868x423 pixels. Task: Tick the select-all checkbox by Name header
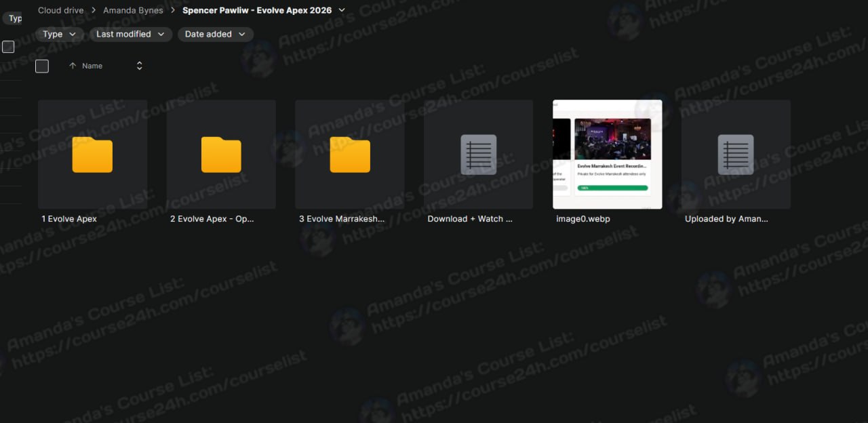tap(42, 66)
